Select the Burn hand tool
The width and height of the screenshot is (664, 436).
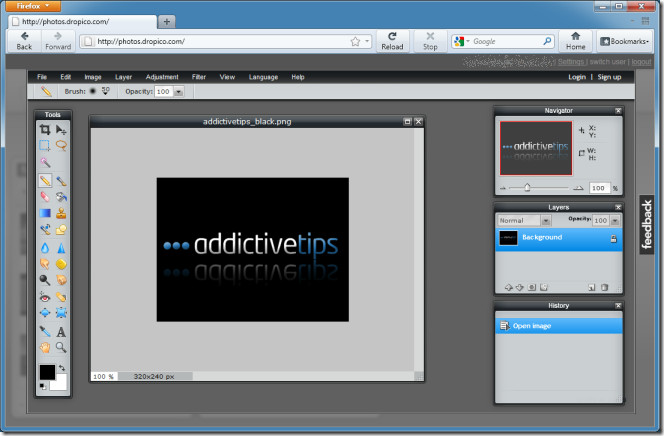point(61,280)
